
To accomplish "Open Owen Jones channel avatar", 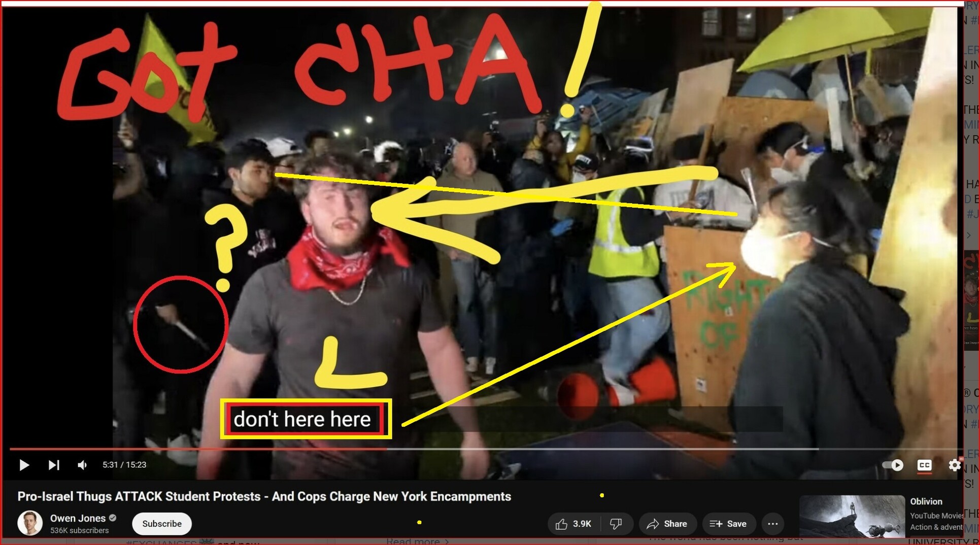I will [x=30, y=523].
